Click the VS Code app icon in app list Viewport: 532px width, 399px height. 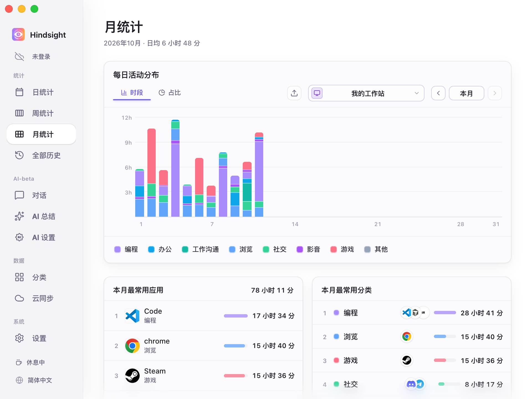(132, 316)
